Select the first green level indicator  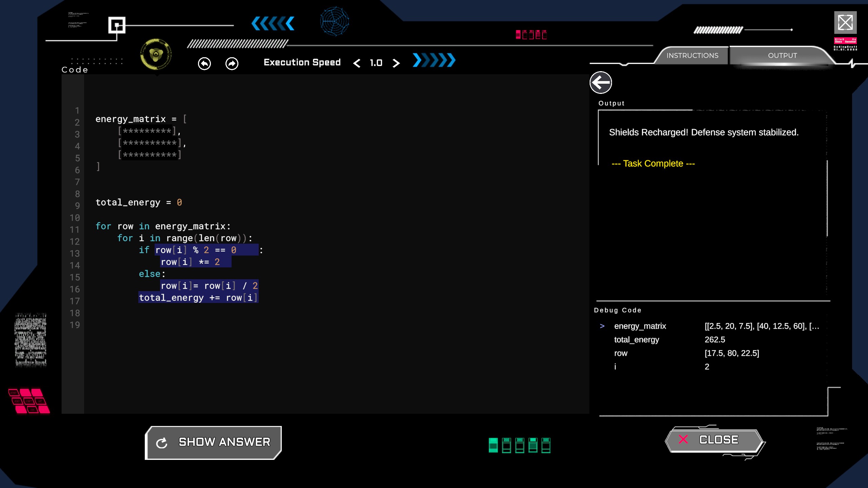pos(493,445)
